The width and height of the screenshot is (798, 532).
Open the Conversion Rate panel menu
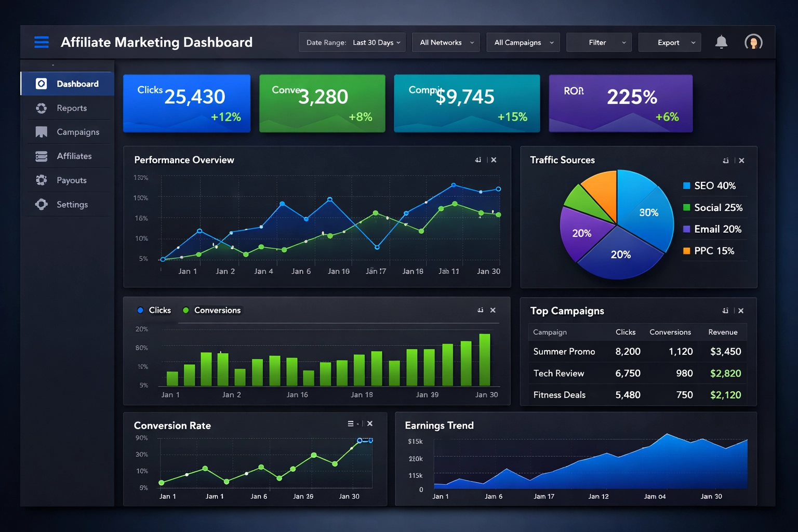click(351, 423)
